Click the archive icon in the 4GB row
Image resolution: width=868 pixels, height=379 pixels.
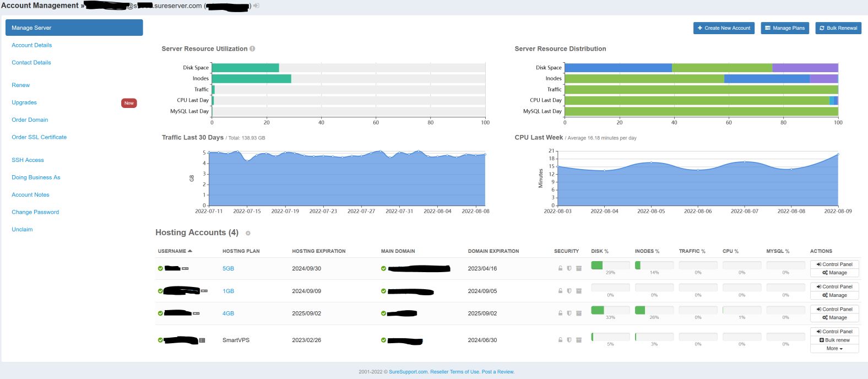tap(578, 313)
